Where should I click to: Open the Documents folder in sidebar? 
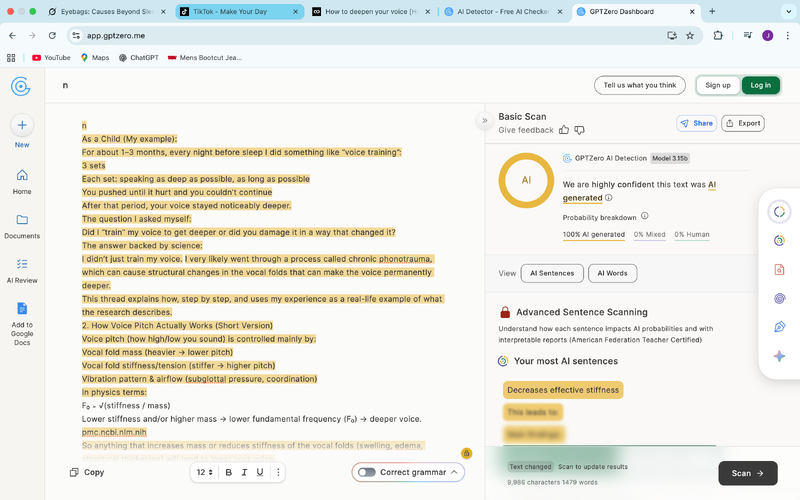(22, 227)
